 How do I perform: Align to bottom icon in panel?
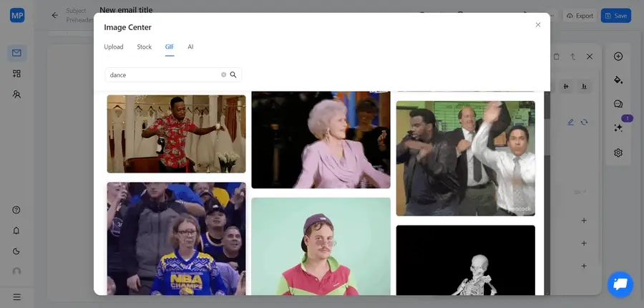584,87
